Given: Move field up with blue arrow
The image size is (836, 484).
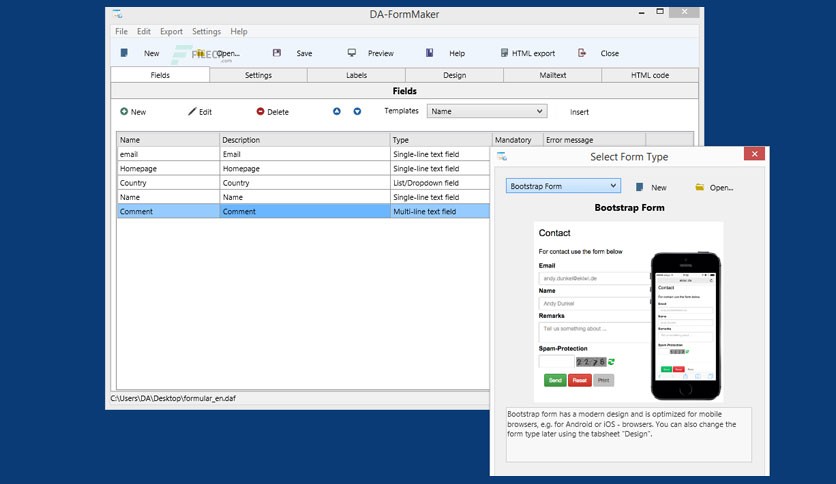Looking at the screenshot, I should point(337,111).
